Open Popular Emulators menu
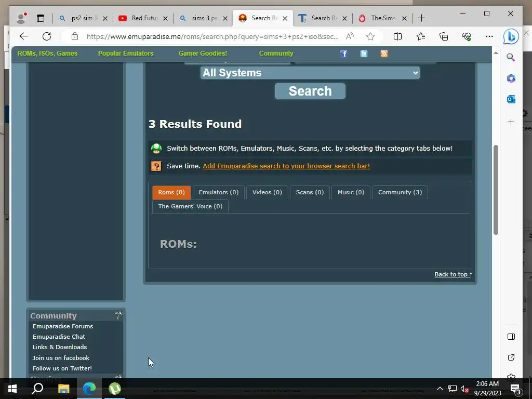 [126, 54]
